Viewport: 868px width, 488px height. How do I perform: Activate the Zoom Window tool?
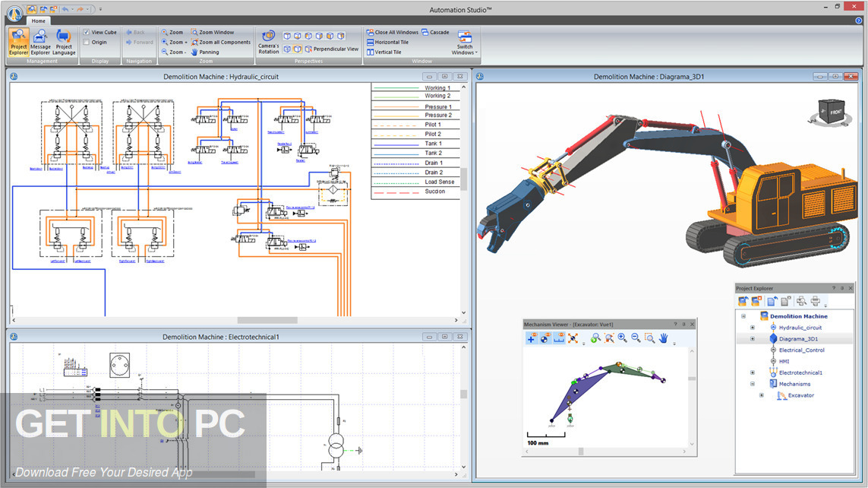213,32
